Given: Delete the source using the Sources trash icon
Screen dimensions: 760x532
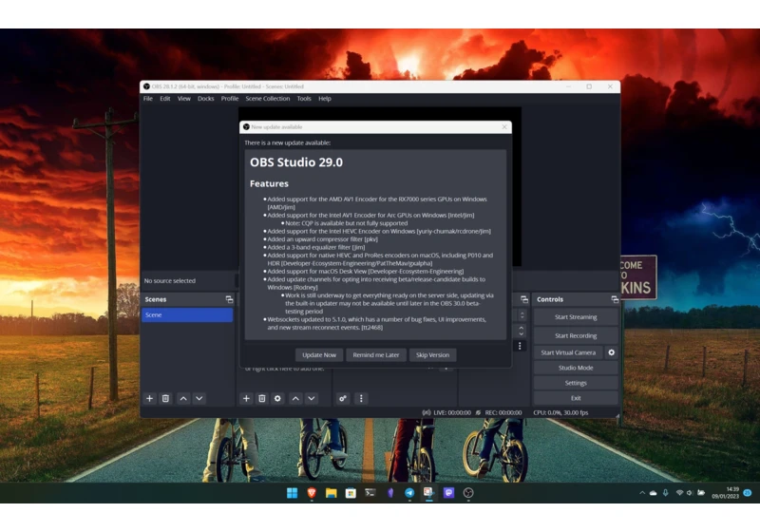Looking at the screenshot, I should (x=262, y=398).
